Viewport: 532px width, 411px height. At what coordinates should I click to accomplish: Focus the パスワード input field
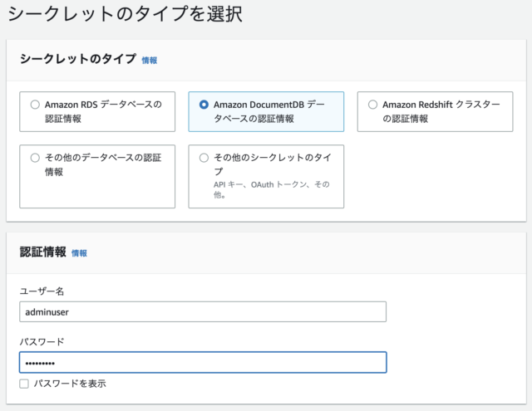click(203, 363)
